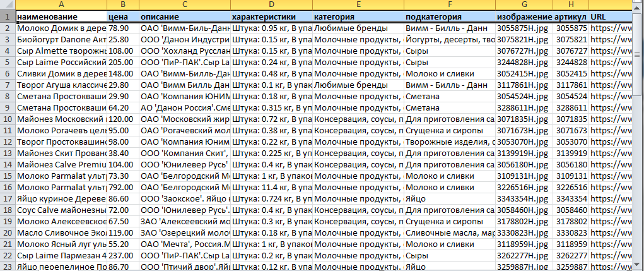Viewport: 644px width, 271px height.
Task: Select description cell 'ЗАО 'Озерецкий моло'
Action: (185, 232)
